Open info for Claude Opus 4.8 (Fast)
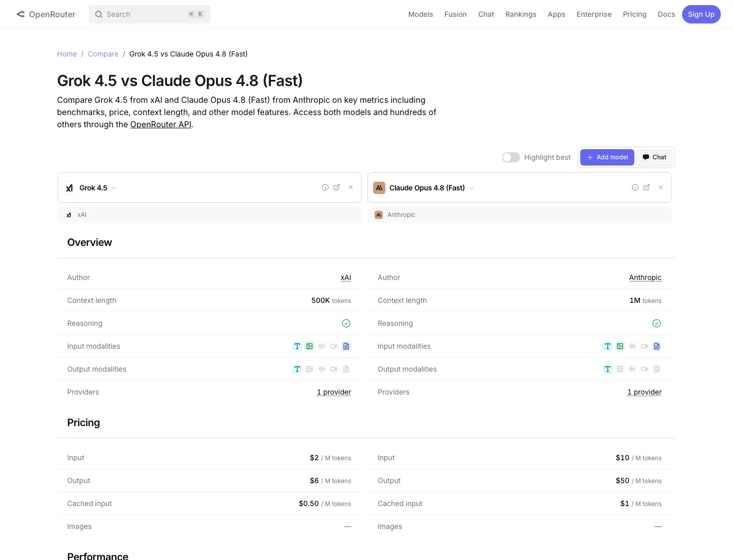The image size is (733, 560). click(635, 187)
